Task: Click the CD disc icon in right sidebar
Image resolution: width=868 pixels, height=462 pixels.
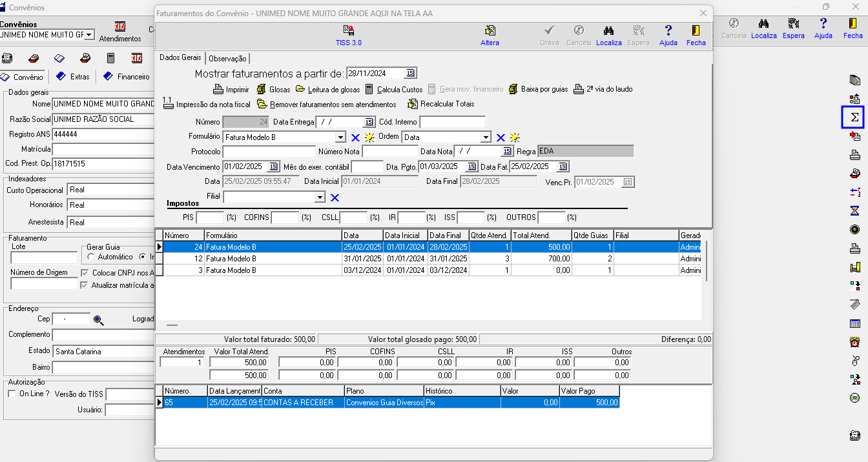Action: (x=854, y=398)
